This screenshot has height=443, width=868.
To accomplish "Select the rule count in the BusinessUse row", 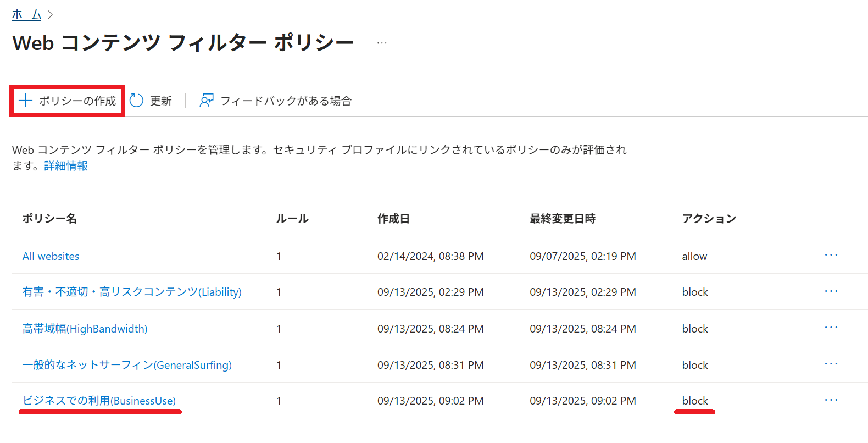I will point(279,401).
